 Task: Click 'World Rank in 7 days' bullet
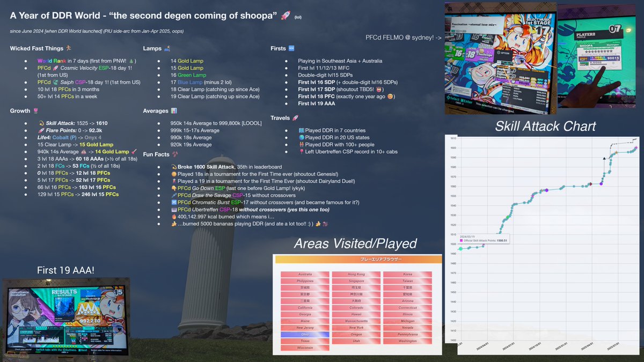pos(87,61)
